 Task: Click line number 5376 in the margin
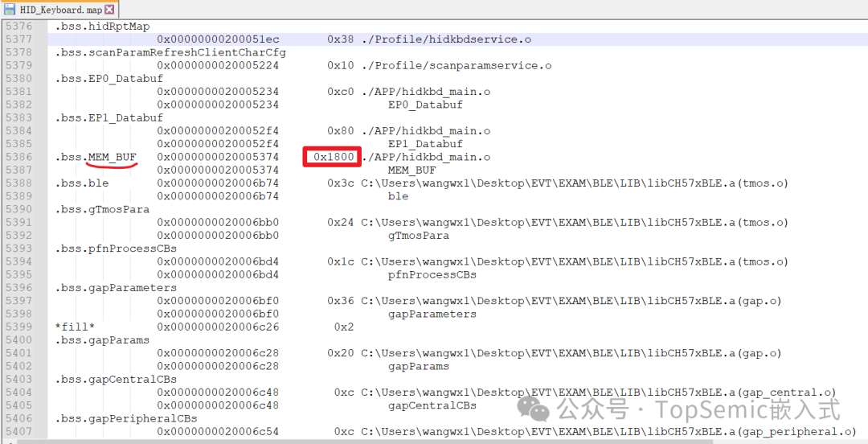pyautogui.click(x=18, y=27)
